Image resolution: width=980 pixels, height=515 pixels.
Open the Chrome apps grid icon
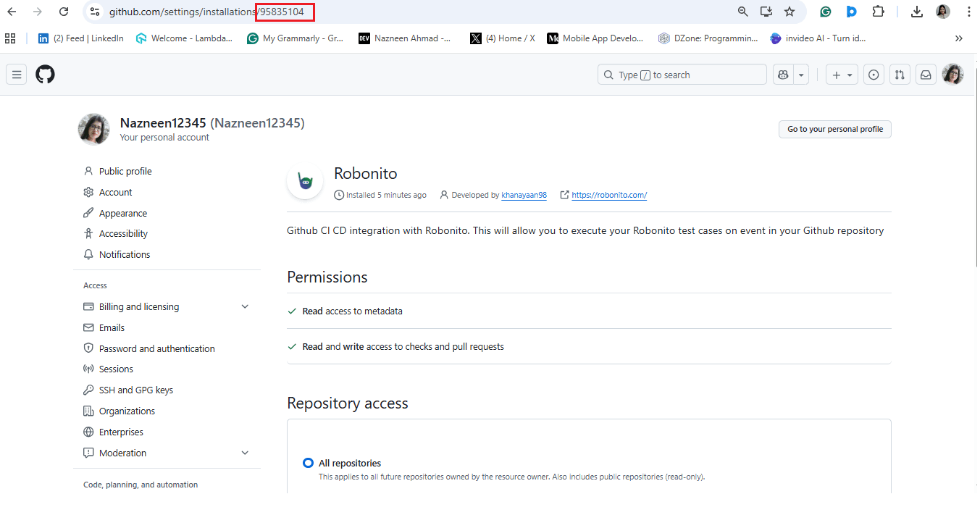(10, 38)
